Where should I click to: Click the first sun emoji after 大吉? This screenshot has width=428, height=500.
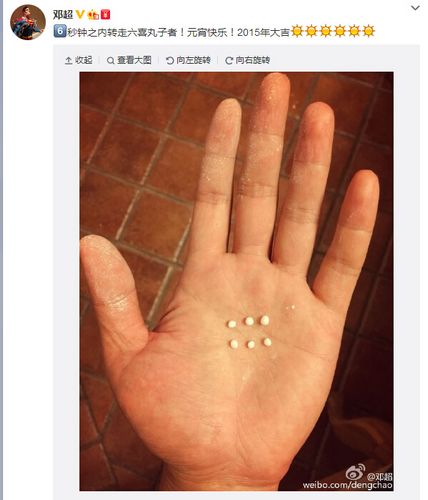(296, 32)
